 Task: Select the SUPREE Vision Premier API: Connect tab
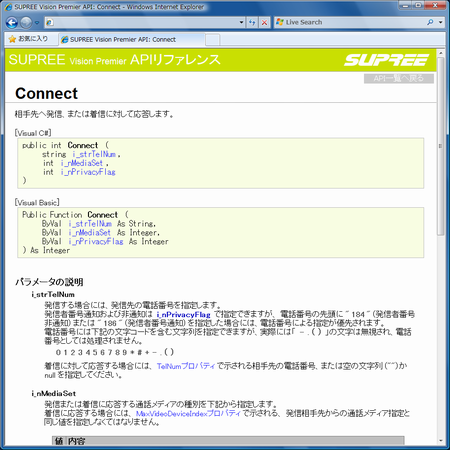[132, 39]
